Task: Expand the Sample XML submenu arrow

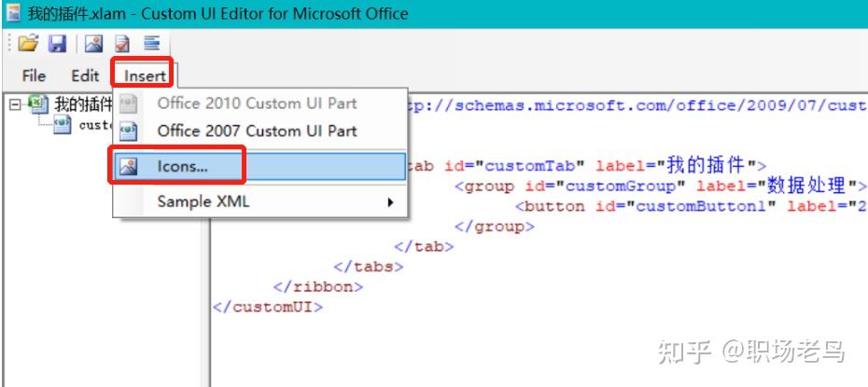Action: (391, 201)
